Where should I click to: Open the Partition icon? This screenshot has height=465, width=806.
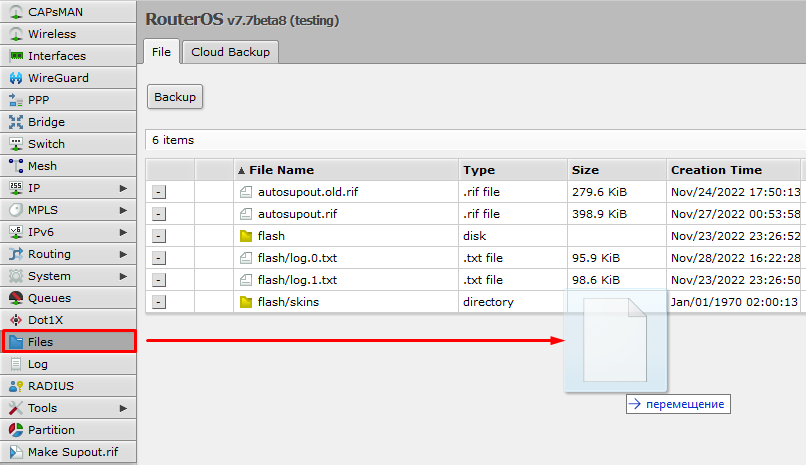tap(16, 430)
